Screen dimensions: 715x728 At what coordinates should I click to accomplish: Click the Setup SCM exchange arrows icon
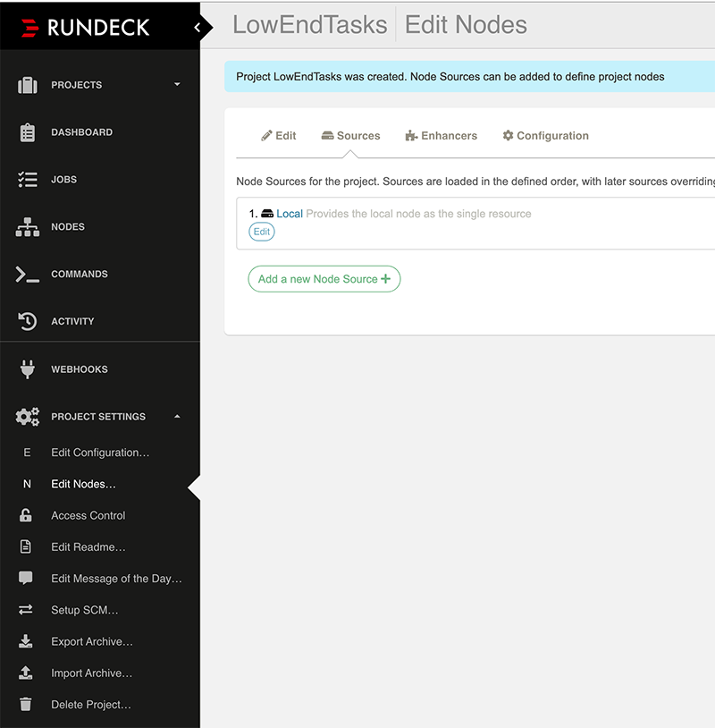coord(26,610)
